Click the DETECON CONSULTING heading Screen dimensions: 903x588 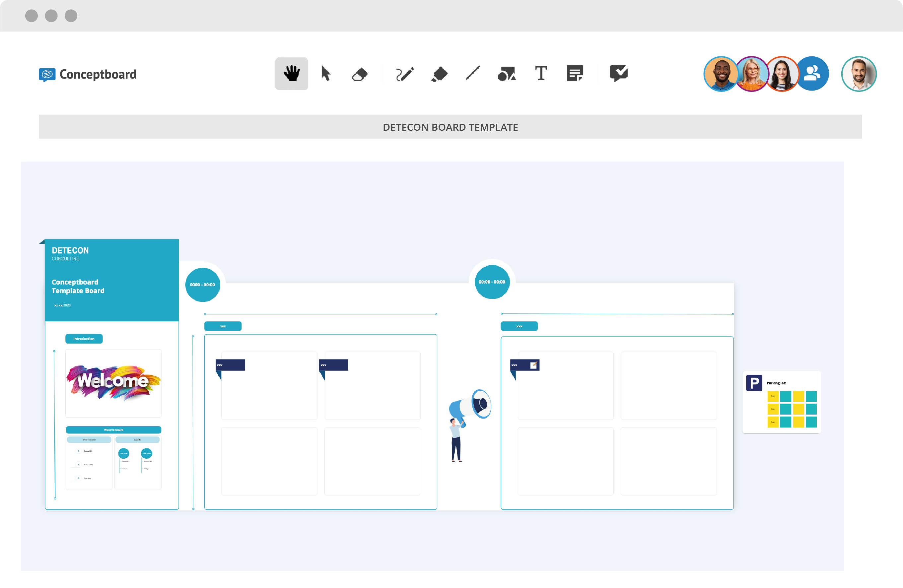point(70,254)
